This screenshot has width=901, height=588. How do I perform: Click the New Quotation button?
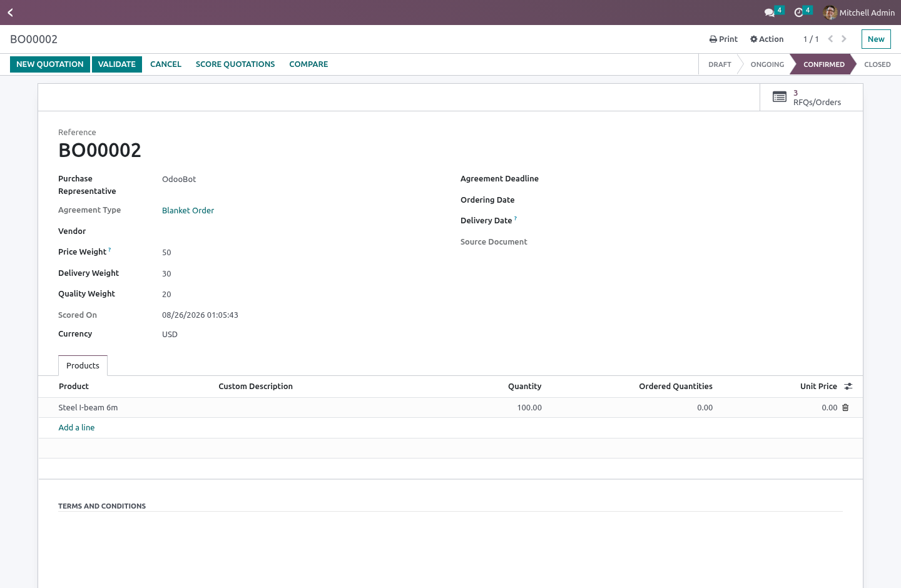click(x=50, y=64)
